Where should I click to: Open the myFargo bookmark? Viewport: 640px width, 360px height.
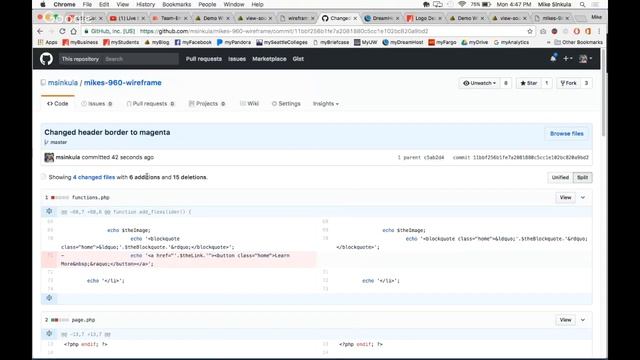(442, 42)
